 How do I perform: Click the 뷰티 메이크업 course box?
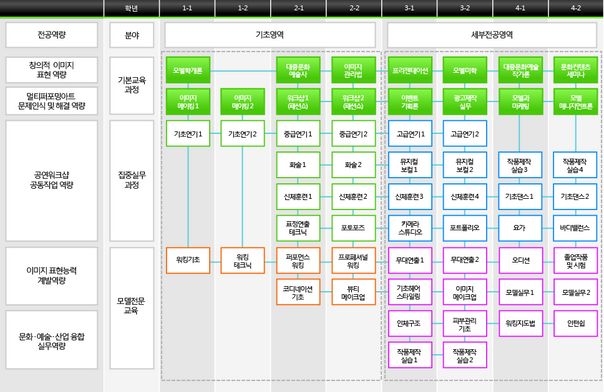(x=354, y=292)
